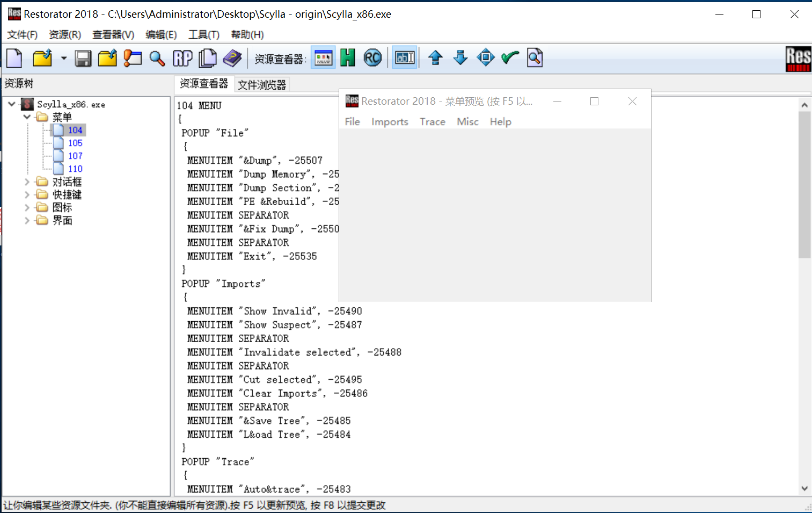
Task: Open the dropdown arrow beside Open icon
Action: pos(63,58)
